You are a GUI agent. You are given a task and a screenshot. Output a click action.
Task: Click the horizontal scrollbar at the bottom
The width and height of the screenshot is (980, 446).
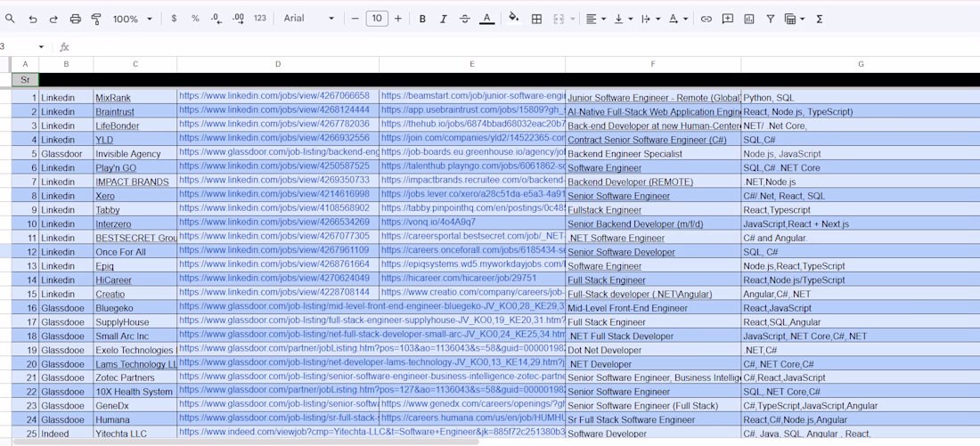246,442
